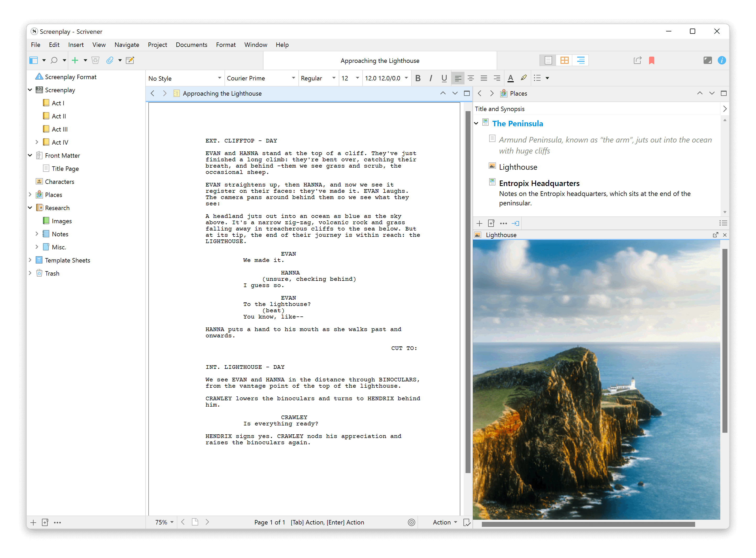The image size is (756, 558).
Task: Open the Inspector info icon
Action: point(721,61)
